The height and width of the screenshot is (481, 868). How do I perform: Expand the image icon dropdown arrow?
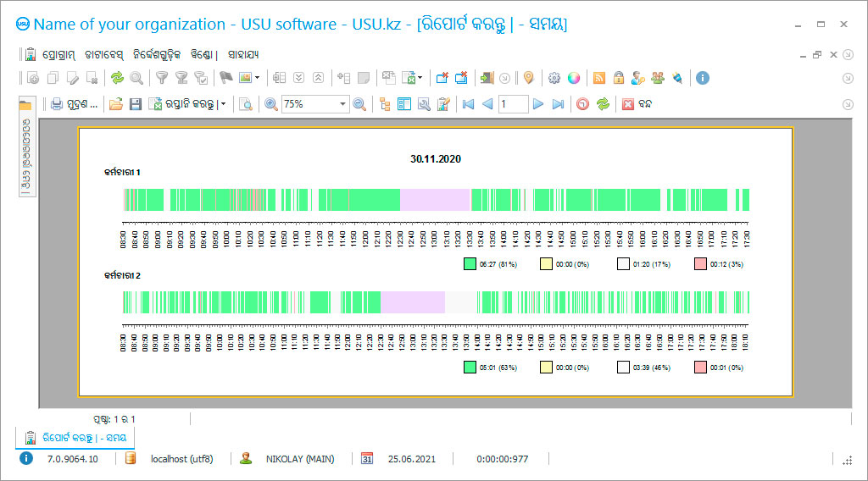(257, 78)
